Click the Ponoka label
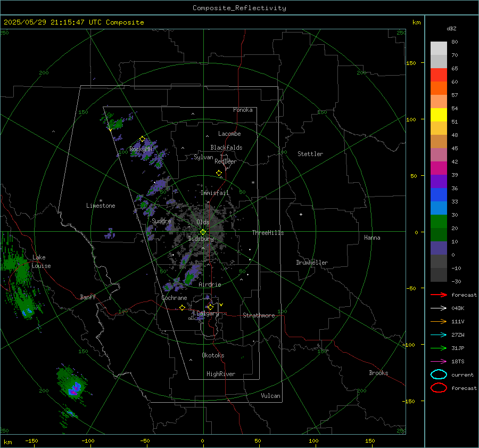The width and height of the screenshot is (479, 448). click(243, 110)
